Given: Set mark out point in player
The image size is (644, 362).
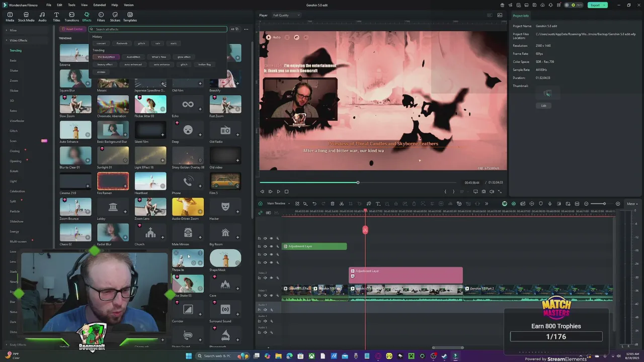Looking at the screenshot, I should tap(453, 192).
